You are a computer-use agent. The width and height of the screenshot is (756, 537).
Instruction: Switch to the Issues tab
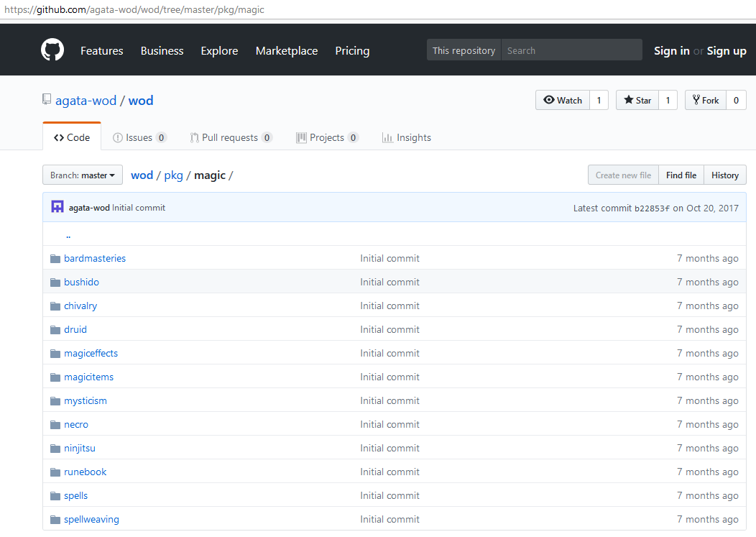tap(139, 137)
